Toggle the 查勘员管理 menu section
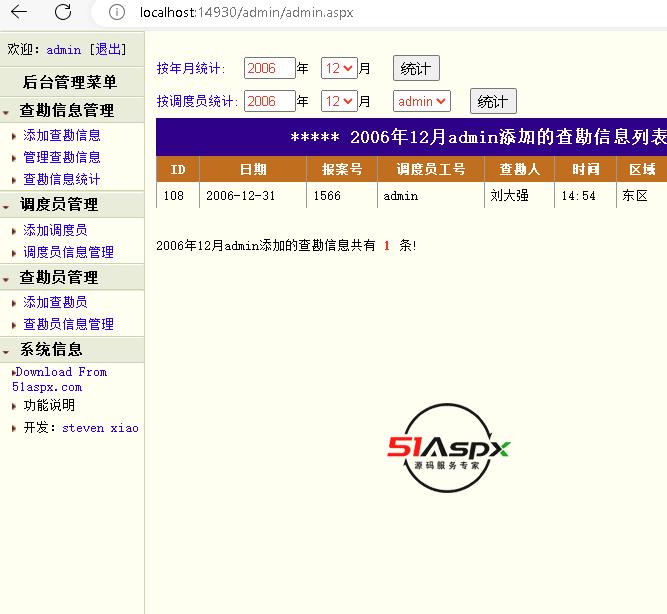 [58, 277]
